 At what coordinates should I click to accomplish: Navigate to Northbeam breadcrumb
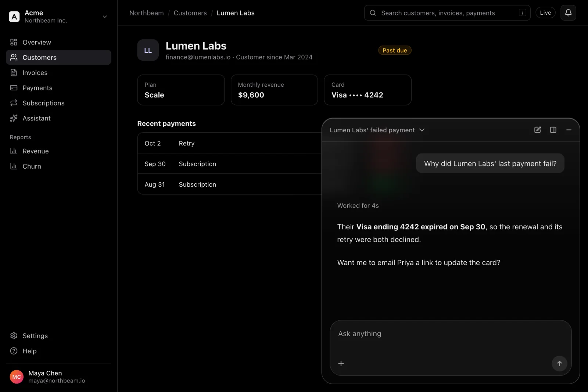147,13
